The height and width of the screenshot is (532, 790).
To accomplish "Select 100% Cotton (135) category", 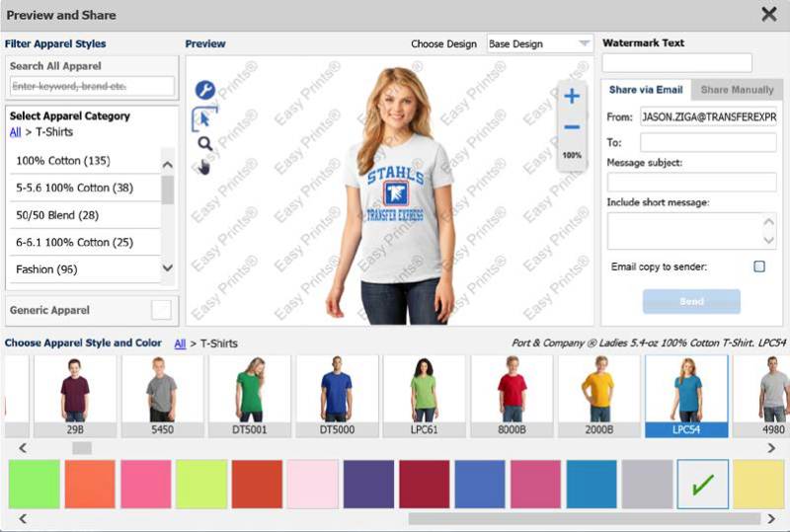I will click(85, 161).
